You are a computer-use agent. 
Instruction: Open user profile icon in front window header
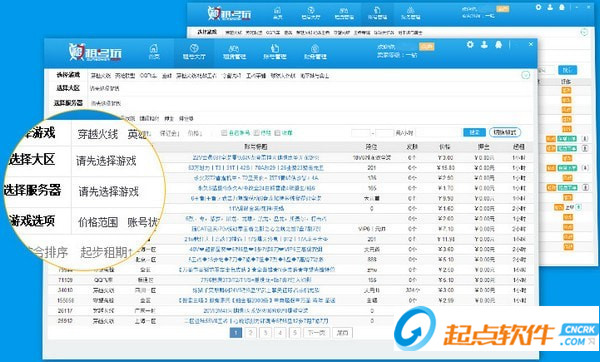coord(484,45)
